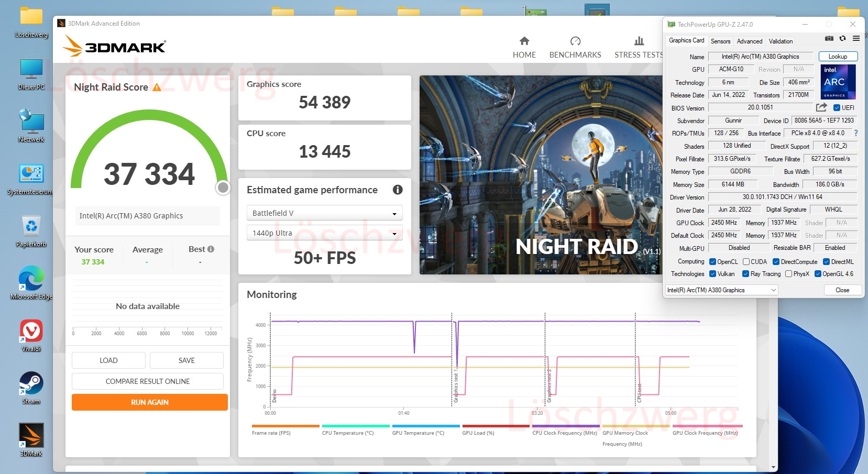The width and height of the screenshot is (868, 474).
Task: Switch to the Advanced tab in GPU-Z
Action: (x=750, y=41)
